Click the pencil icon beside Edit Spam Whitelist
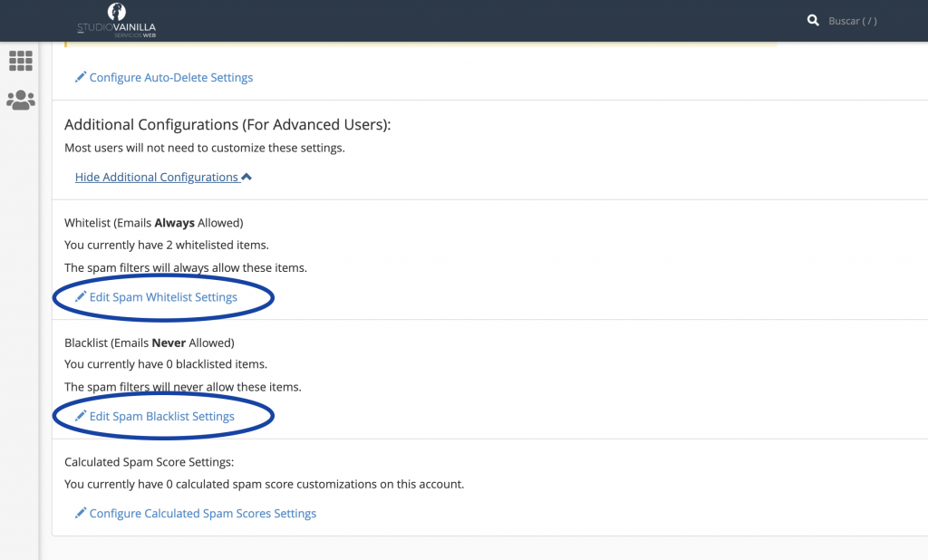 81,297
